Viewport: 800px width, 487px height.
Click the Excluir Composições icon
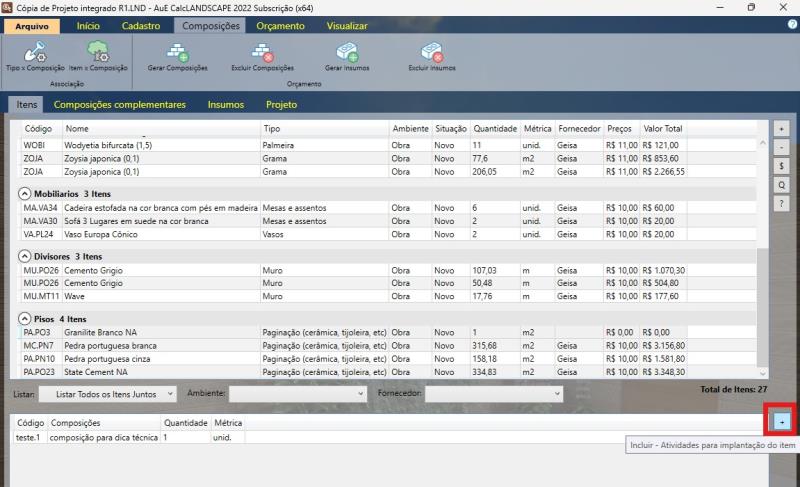tap(263, 52)
